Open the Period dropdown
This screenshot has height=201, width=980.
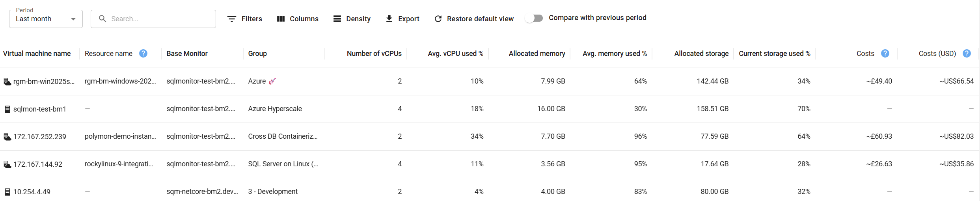pos(46,19)
